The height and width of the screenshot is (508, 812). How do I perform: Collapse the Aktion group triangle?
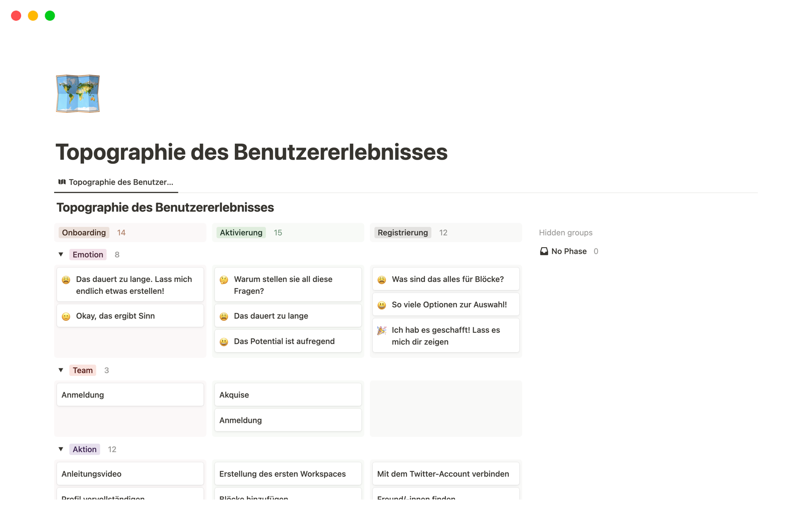[x=61, y=449]
